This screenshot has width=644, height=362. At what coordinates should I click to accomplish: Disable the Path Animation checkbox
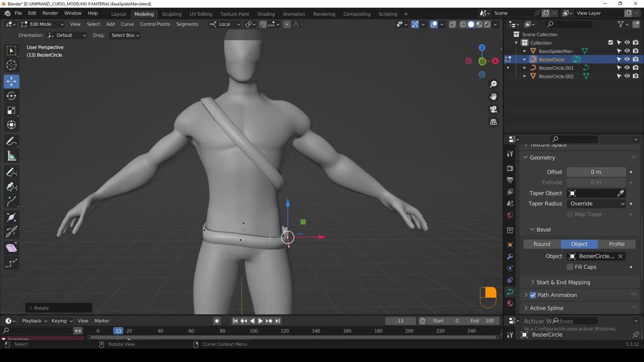[533, 295]
